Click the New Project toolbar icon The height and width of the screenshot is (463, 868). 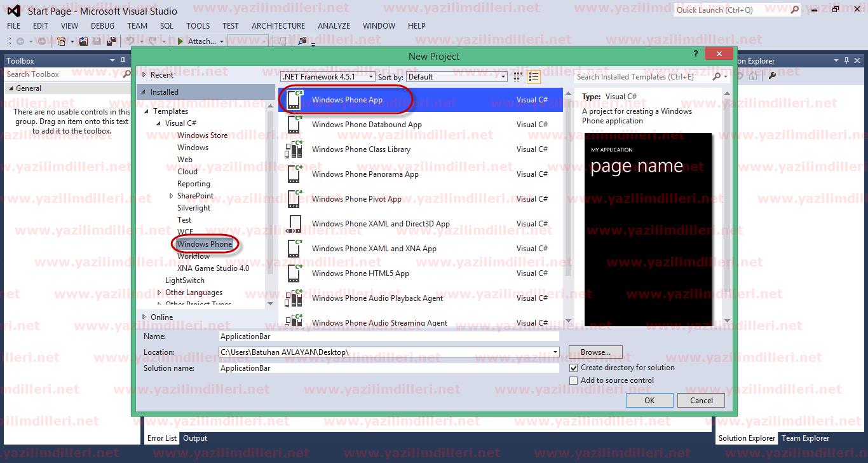pyautogui.click(x=62, y=41)
